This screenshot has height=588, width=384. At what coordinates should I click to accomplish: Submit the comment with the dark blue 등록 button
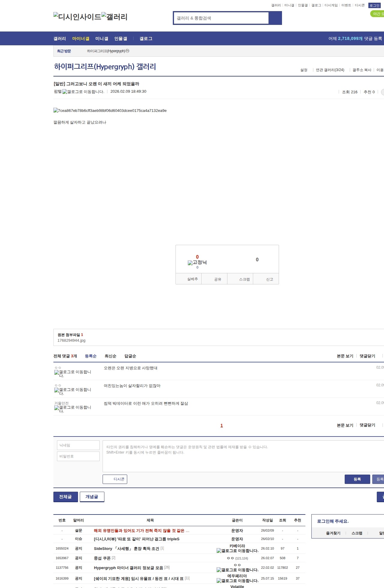(357, 479)
